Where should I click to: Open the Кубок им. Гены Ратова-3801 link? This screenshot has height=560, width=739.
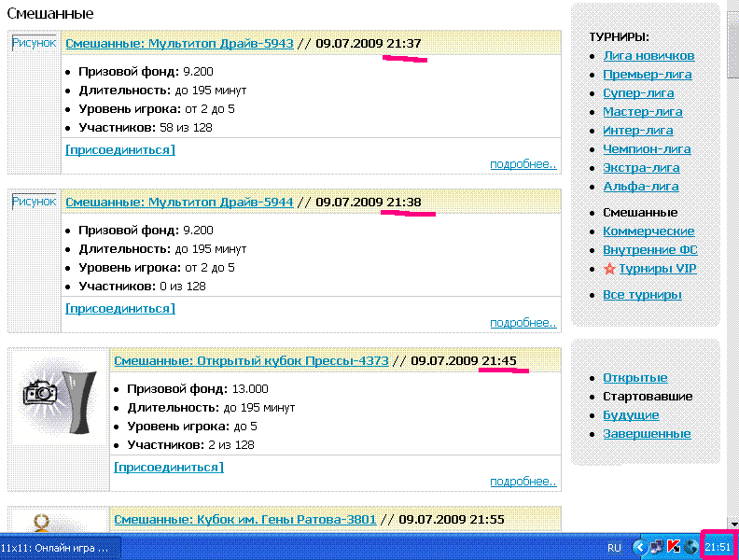pos(244,519)
